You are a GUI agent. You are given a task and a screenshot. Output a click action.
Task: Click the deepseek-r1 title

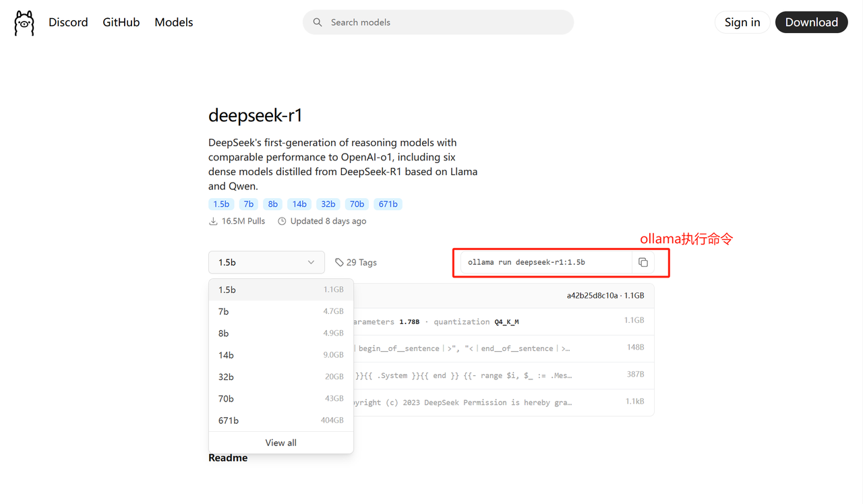pyautogui.click(x=256, y=115)
